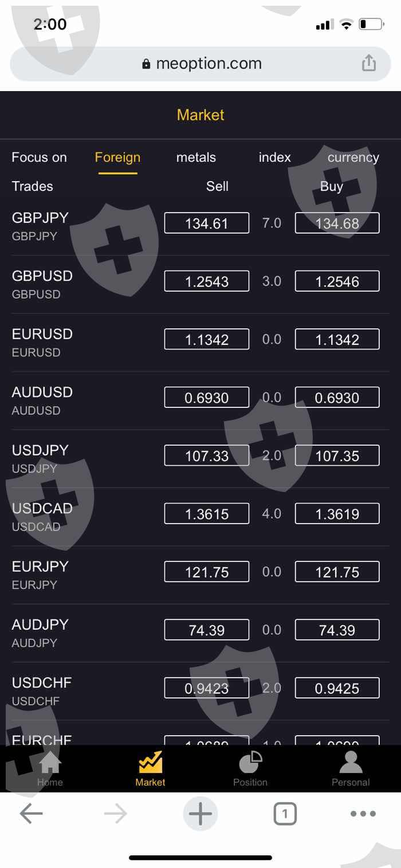Open the EURUSD trading pair row
The height and width of the screenshot is (868, 401).
(x=42, y=342)
